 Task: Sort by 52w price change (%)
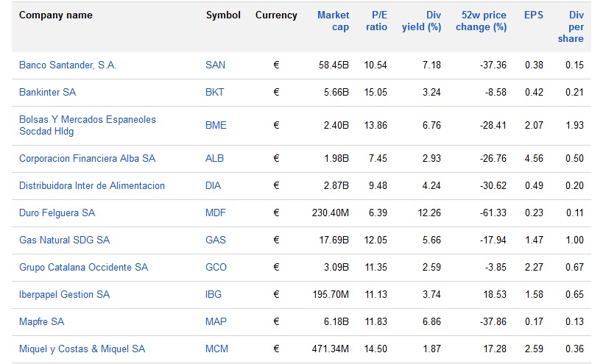pyautogui.click(x=484, y=21)
